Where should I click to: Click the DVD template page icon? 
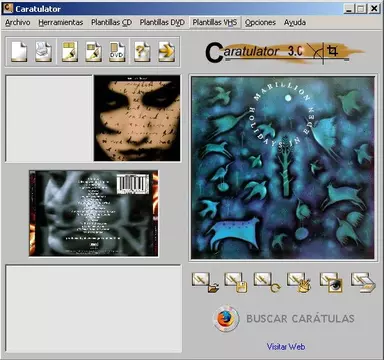point(117,51)
